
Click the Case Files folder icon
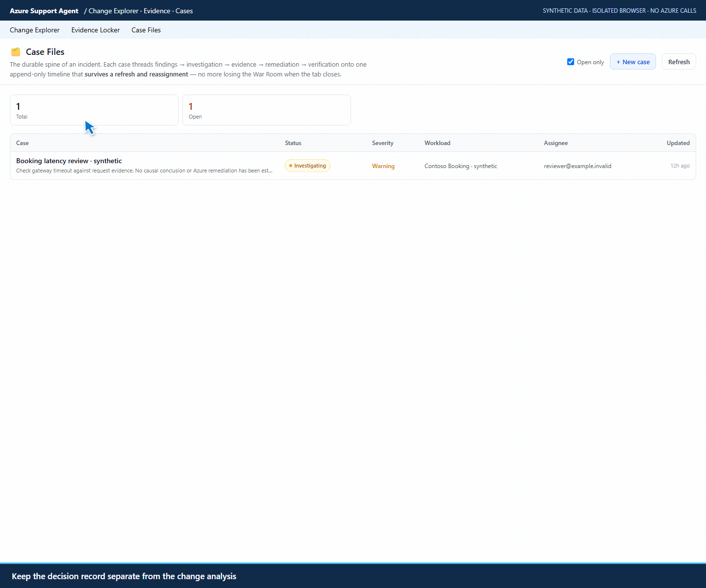tap(16, 52)
